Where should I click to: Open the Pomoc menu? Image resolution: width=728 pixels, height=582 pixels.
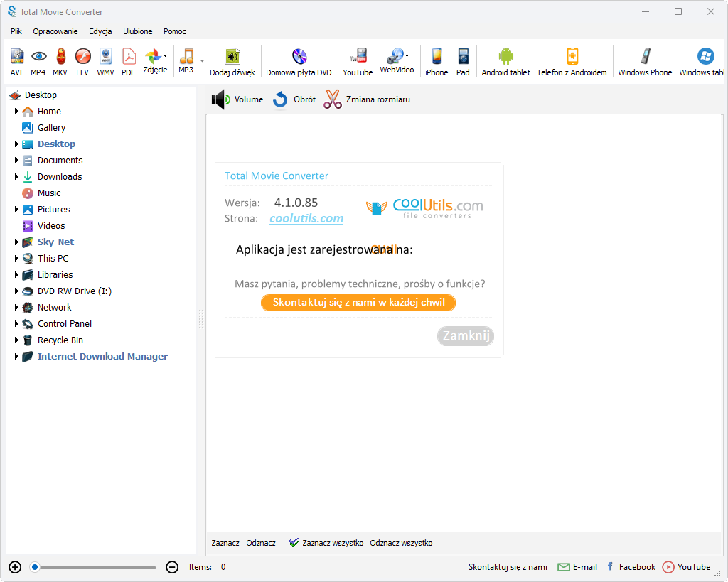tap(175, 31)
